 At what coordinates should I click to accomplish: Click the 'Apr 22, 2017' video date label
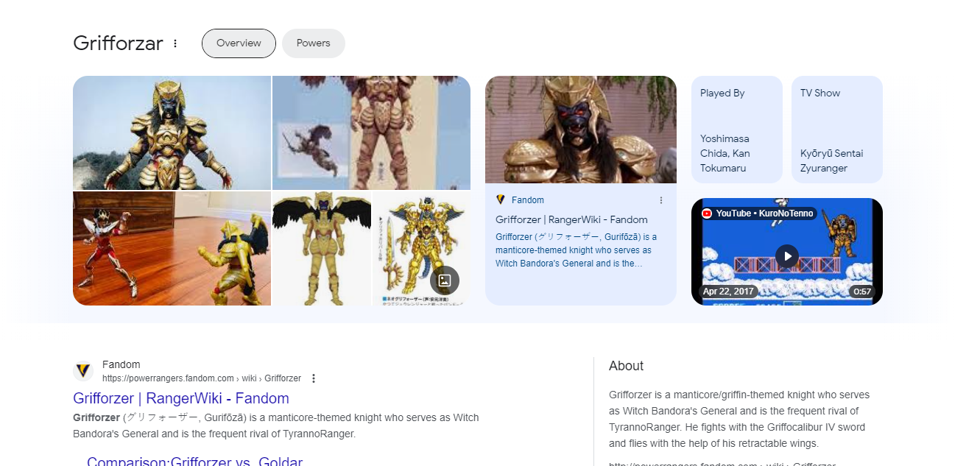pyautogui.click(x=728, y=292)
